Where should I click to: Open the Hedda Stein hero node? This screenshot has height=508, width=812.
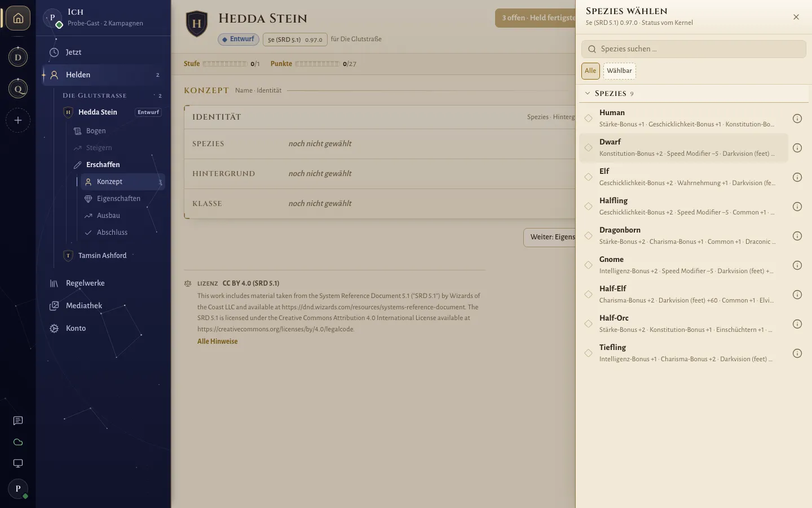[112, 112]
